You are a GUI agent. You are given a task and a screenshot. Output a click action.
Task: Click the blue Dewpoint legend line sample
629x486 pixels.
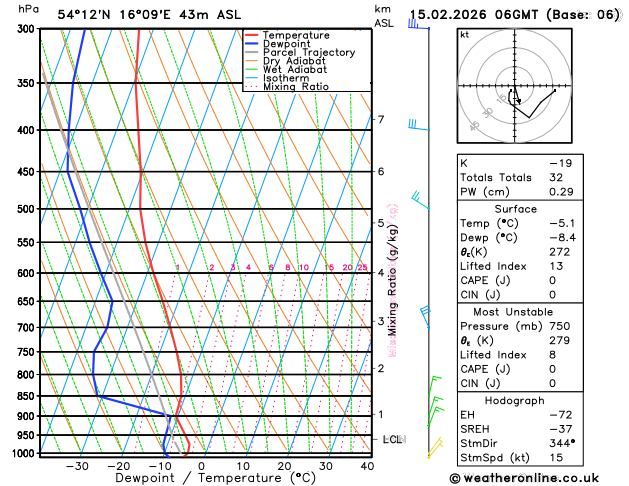pos(251,44)
